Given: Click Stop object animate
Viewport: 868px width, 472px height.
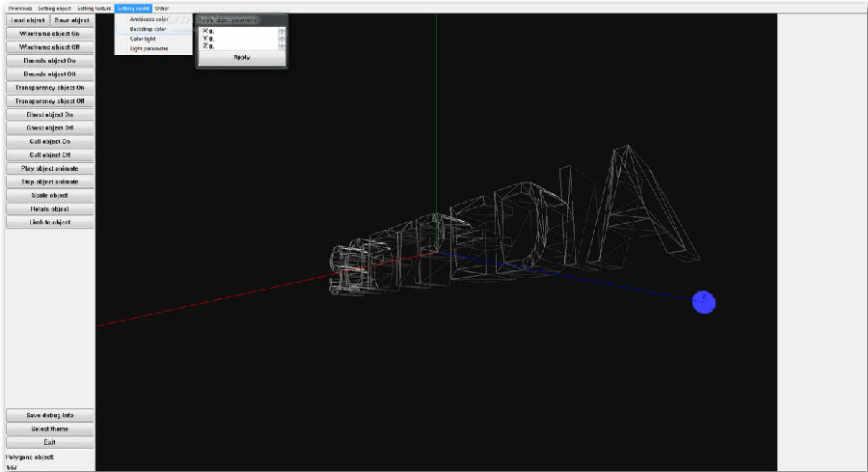Looking at the screenshot, I should pos(50,181).
